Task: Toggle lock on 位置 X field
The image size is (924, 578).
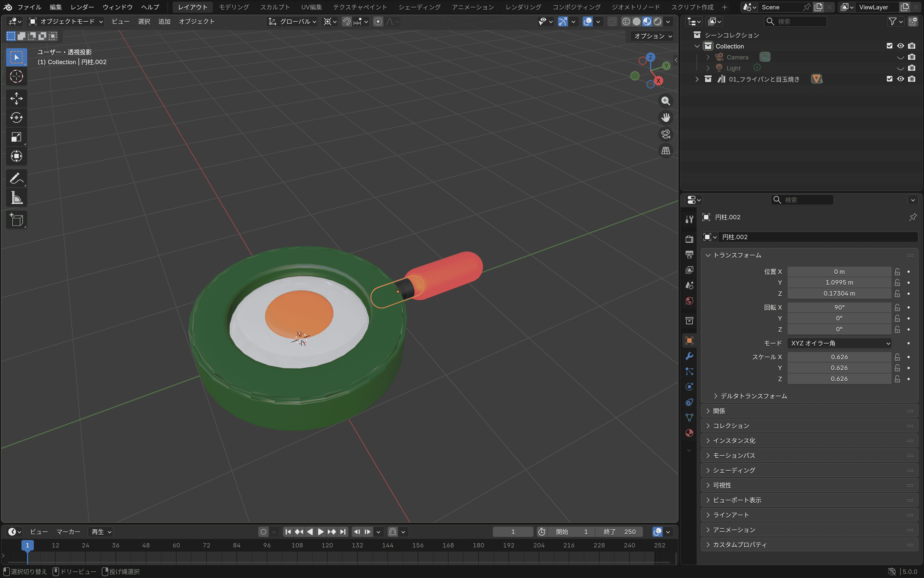Action: pyautogui.click(x=897, y=272)
